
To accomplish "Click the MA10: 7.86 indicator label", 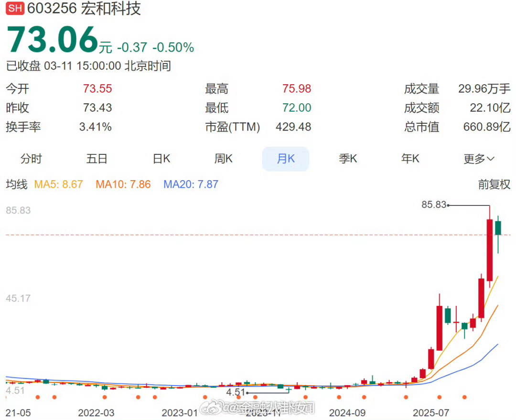I will [123, 184].
